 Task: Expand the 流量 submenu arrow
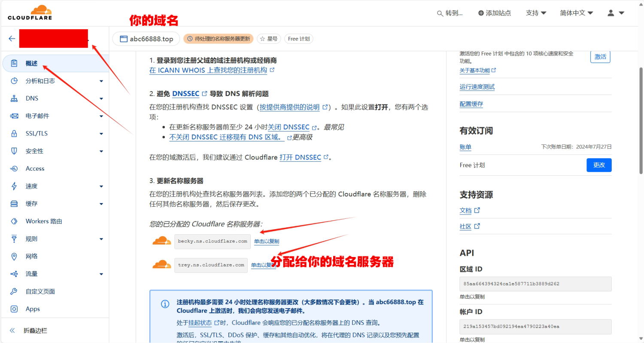(x=101, y=274)
